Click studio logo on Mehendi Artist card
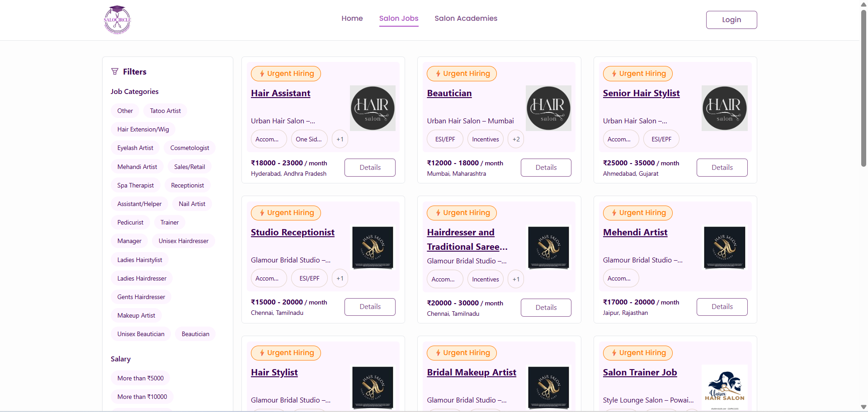The image size is (868, 412). coord(724,248)
